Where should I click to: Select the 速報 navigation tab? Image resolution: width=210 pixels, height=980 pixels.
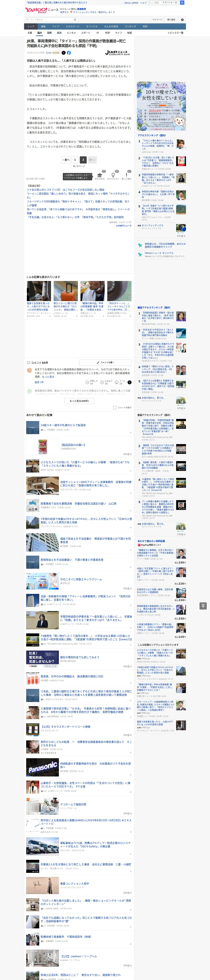[43, 26]
